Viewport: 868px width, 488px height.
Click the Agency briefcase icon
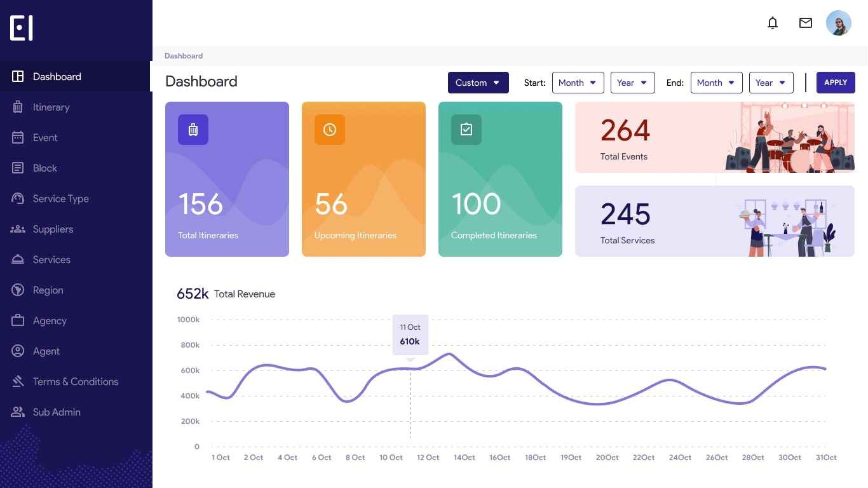18,320
